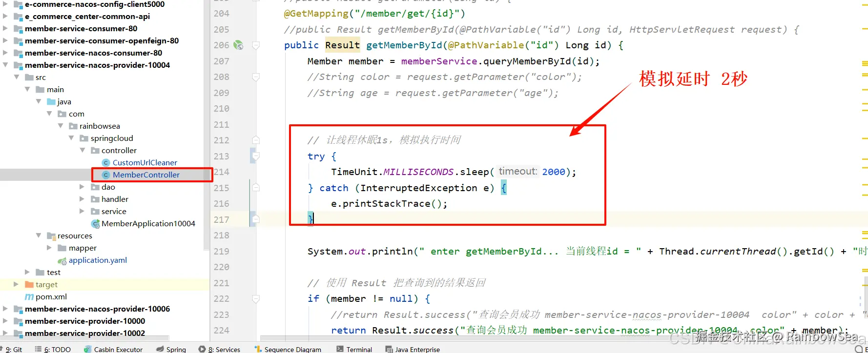Viewport: 868px width, 353px height.
Task: Expand the member-service-consumer-80 module
Action: [x=5, y=28]
